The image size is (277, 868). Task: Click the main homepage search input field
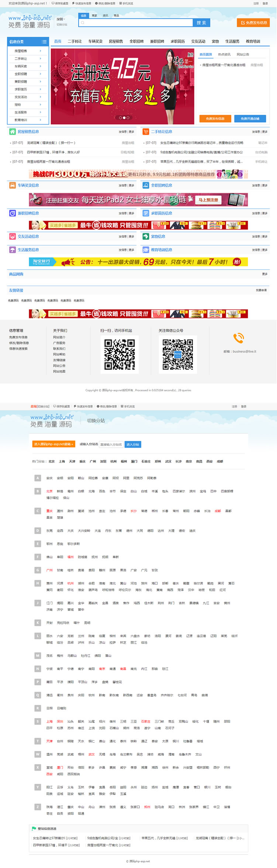pyautogui.click(x=136, y=23)
